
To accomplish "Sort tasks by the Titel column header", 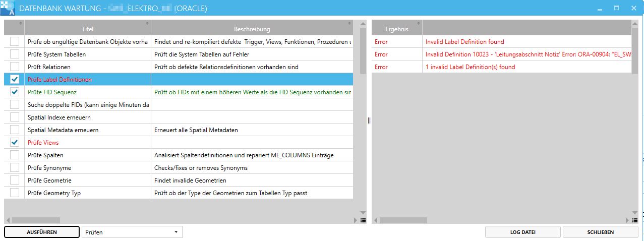I will [x=87, y=29].
